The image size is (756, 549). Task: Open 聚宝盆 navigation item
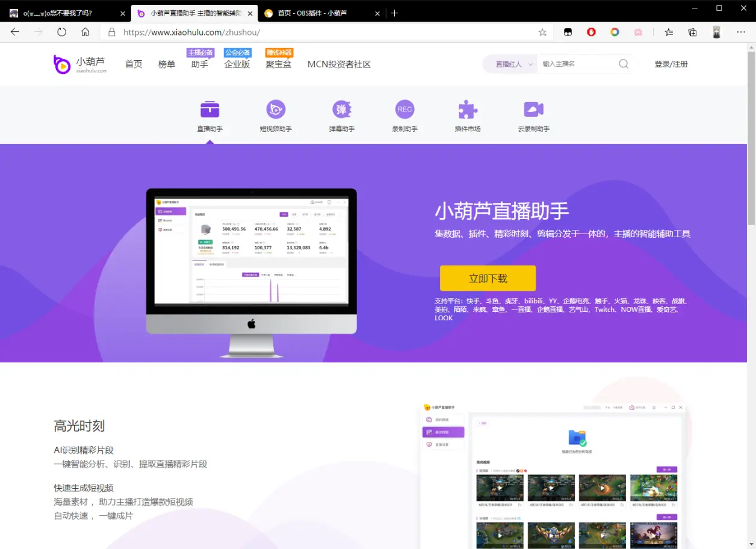click(279, 64)
